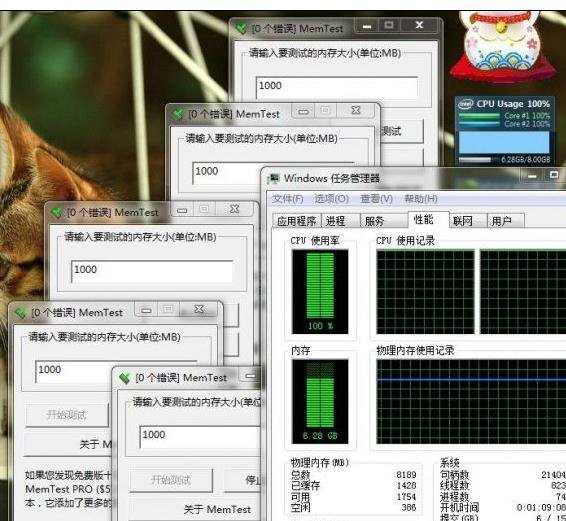This screenshot has height=521, width=566.
Task: Click the 进程数 label in 系统 group
Action: pos(454,497)
